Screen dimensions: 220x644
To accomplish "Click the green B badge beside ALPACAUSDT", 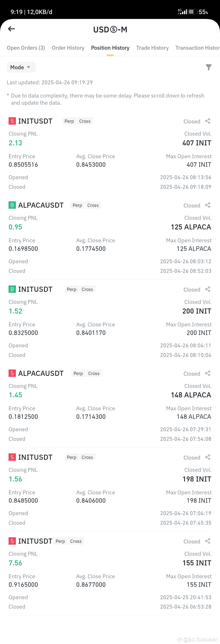I will [12, 205].
